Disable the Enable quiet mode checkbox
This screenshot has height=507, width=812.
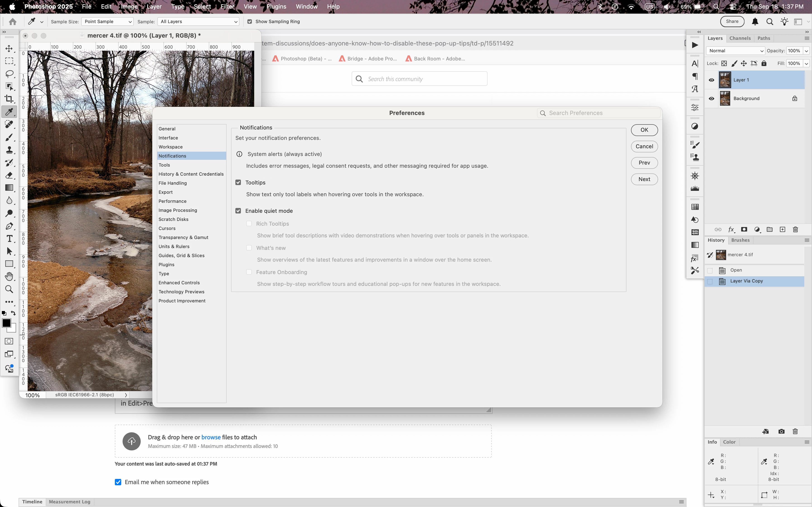238,211
